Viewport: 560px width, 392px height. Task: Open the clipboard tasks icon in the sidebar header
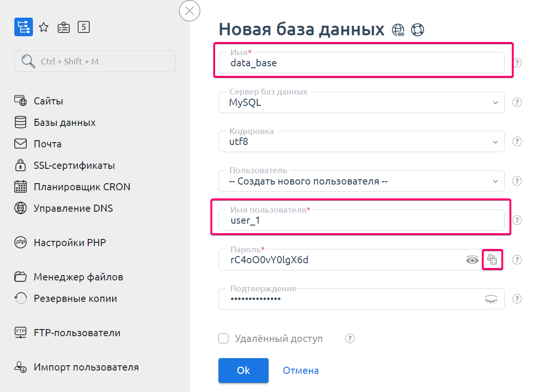click(x=63, y=27)
